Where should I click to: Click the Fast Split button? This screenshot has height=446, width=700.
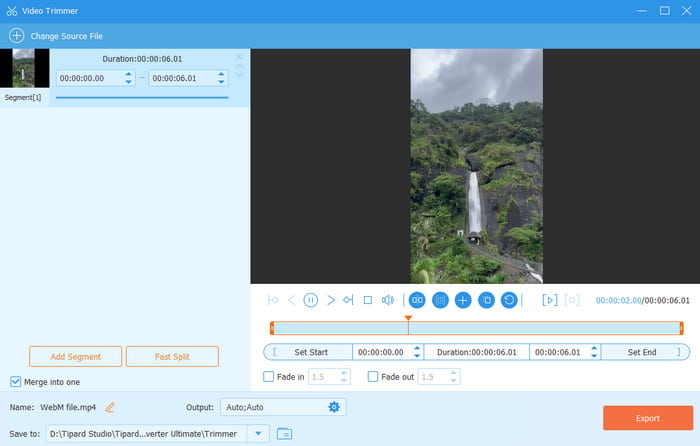point(172,356)
